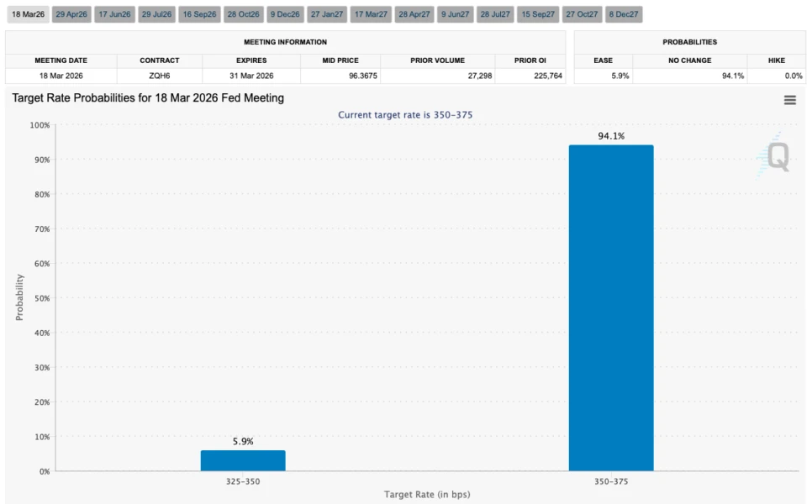Open the 17 Jun26 meeting tab
Image resolution: width=812 pixels, height=504 pixels.
114,14
